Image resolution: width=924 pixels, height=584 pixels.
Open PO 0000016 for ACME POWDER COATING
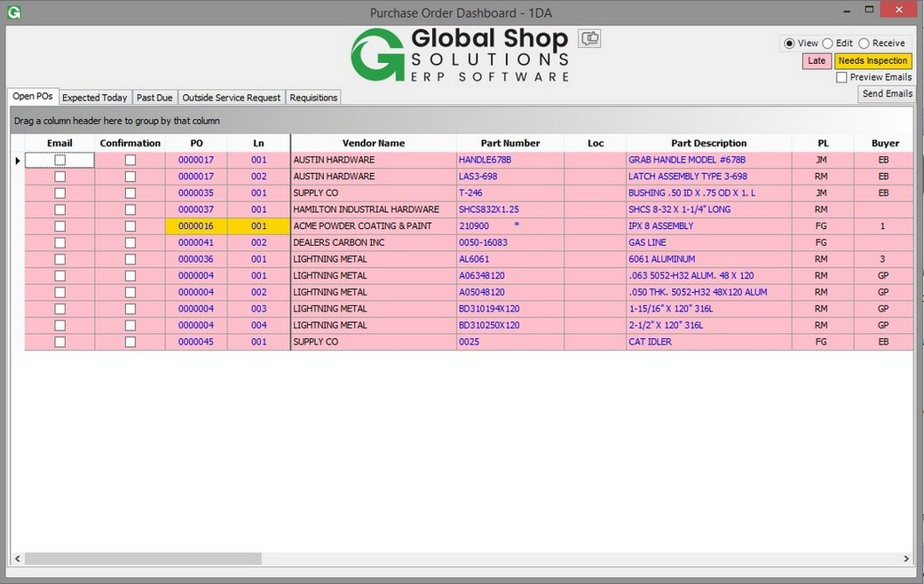[196, 225]
